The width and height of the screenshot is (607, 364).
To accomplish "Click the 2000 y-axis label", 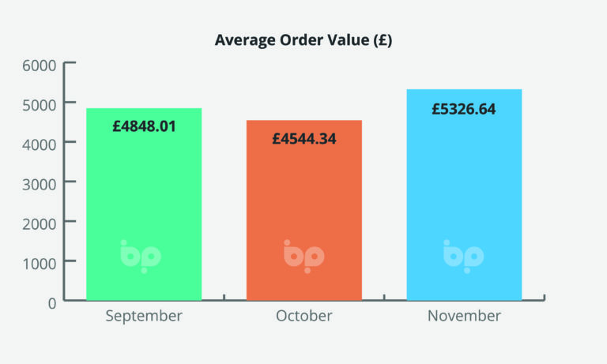I will [x=38, y=222].
